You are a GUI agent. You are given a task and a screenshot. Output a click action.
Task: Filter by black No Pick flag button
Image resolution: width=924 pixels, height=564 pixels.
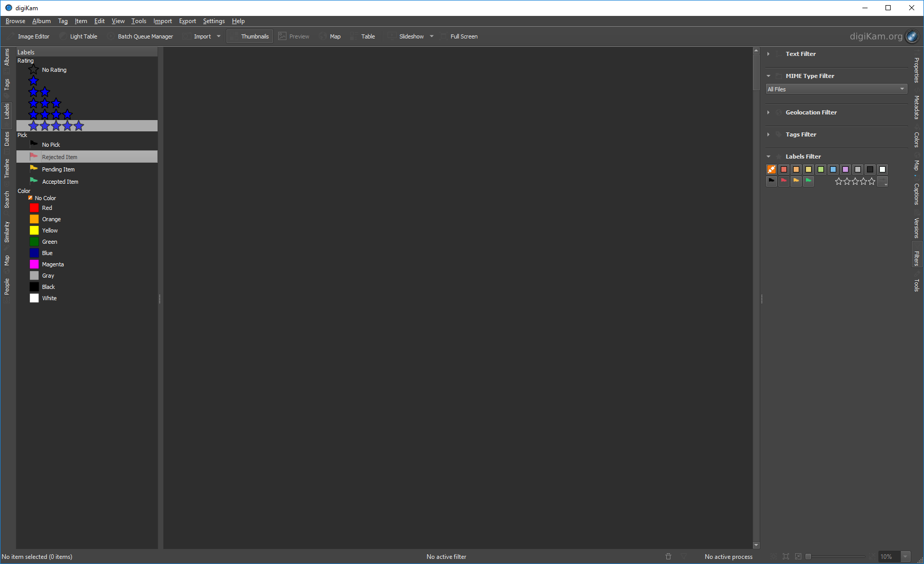(x=771, y=181)
